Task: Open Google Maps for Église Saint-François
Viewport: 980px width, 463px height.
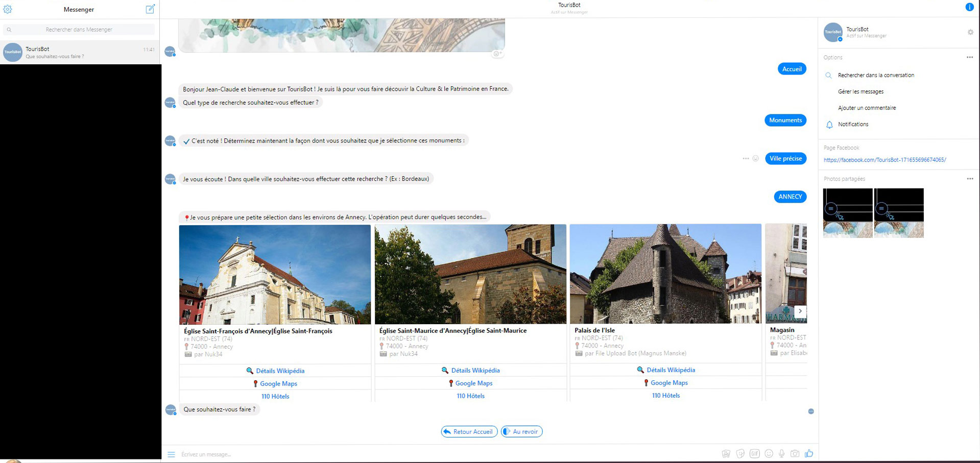Action: [x=275, y=383]
